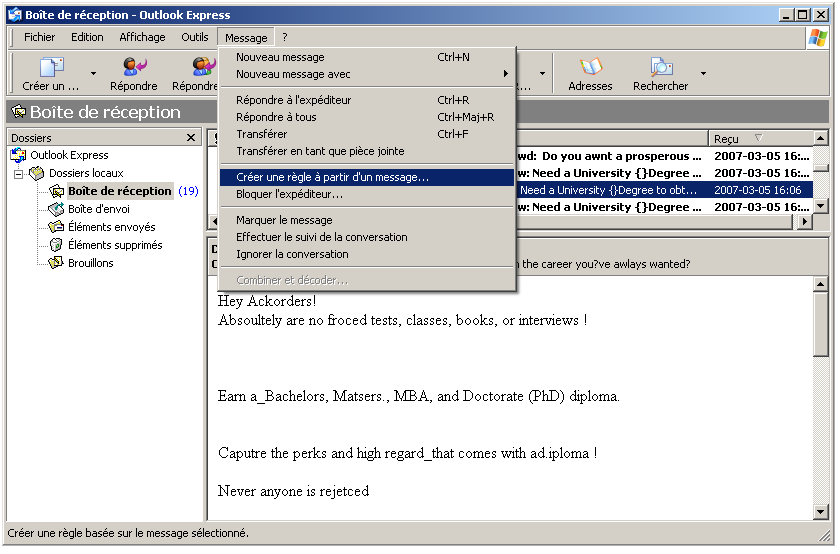Click the Répondre à tous toolbar icon

(204, 67)
